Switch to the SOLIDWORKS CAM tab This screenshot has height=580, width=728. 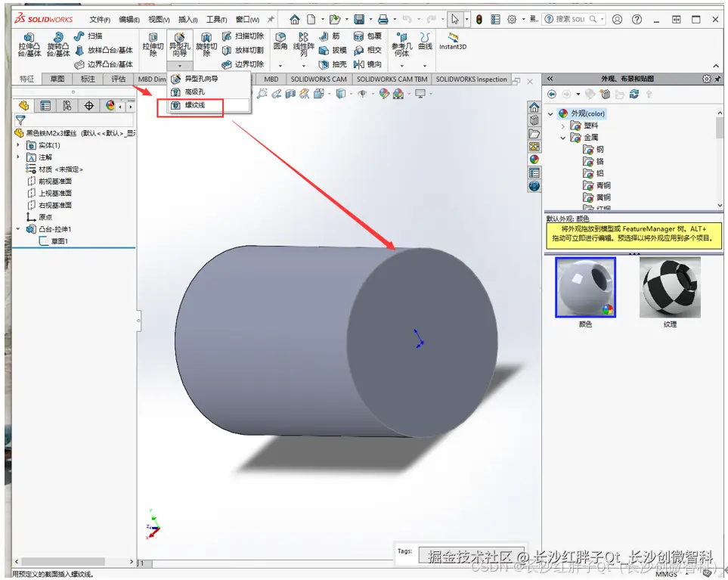tap(319, 79)
